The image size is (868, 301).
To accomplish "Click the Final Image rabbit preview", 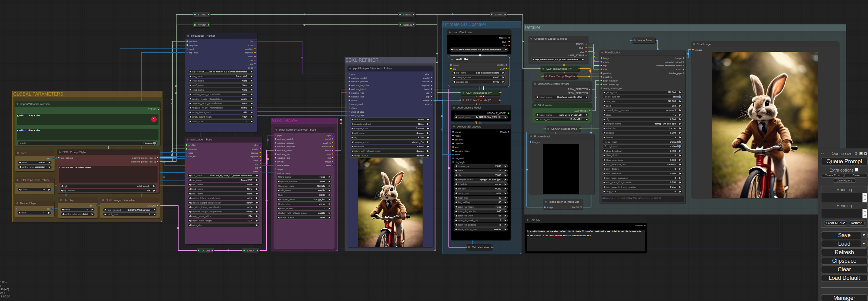I will click(x=764, y=124).
